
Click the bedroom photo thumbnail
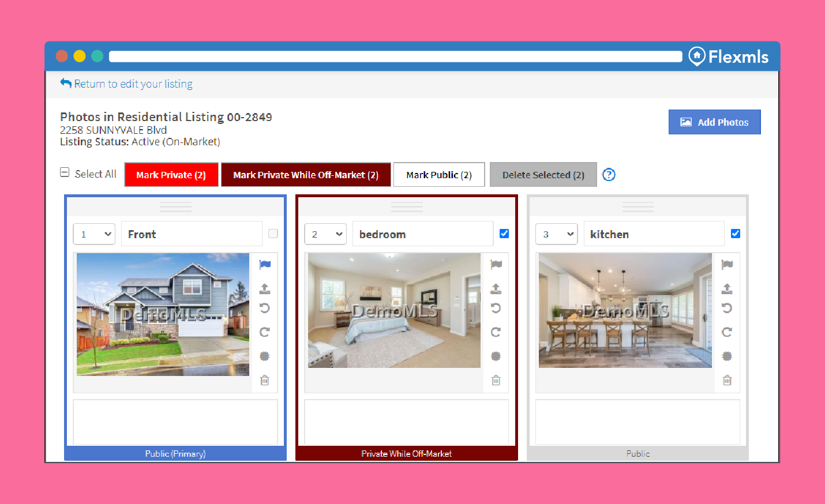tap(394, 310)
